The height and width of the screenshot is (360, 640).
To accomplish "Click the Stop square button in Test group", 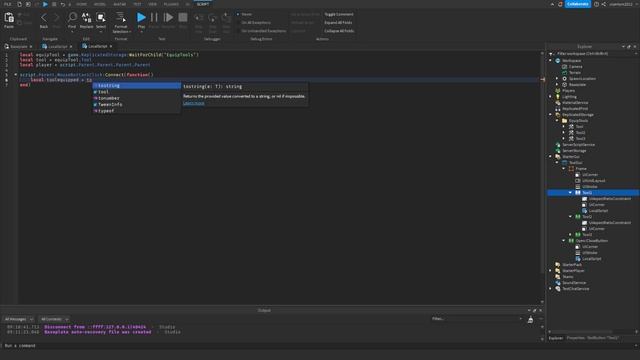I will click(x=183, y=17).
